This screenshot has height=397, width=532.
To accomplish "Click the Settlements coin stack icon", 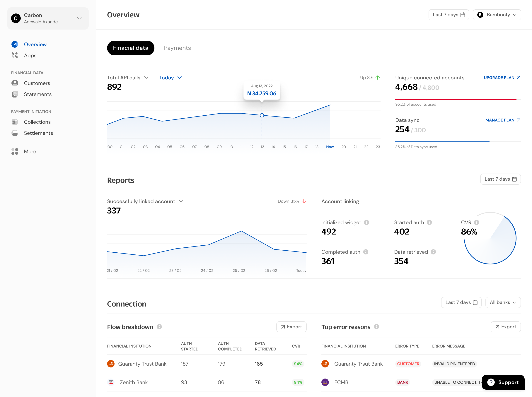I will pos(15,133).
